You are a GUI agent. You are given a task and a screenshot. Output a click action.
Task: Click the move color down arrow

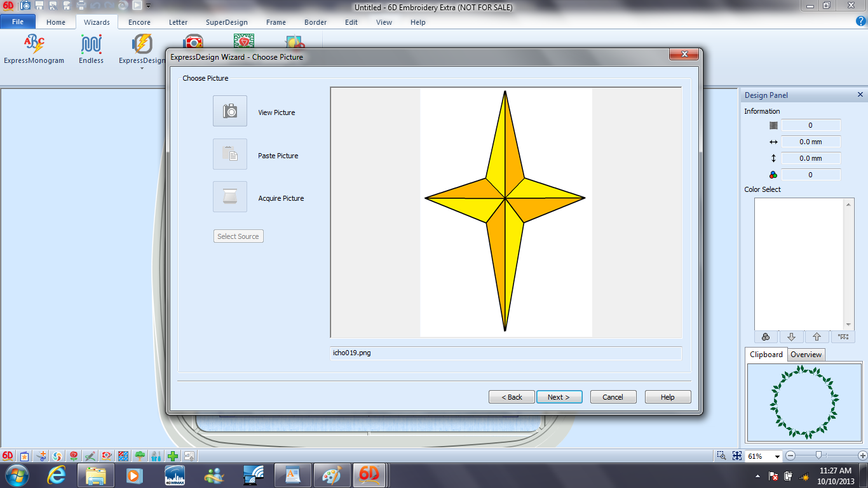click(791, 337)
